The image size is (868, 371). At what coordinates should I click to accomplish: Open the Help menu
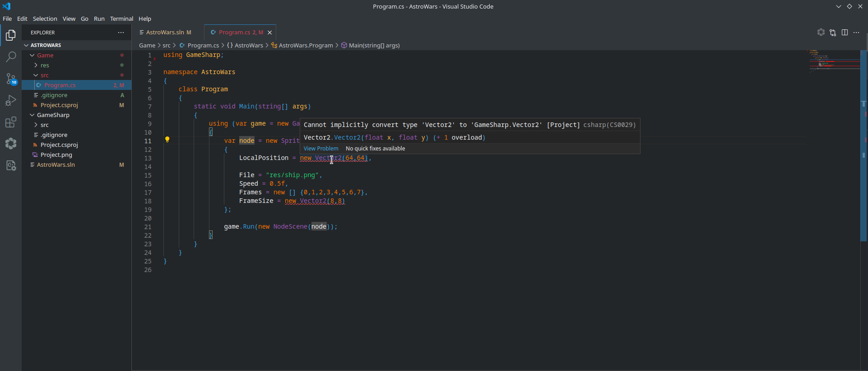(x=145, y=19)
